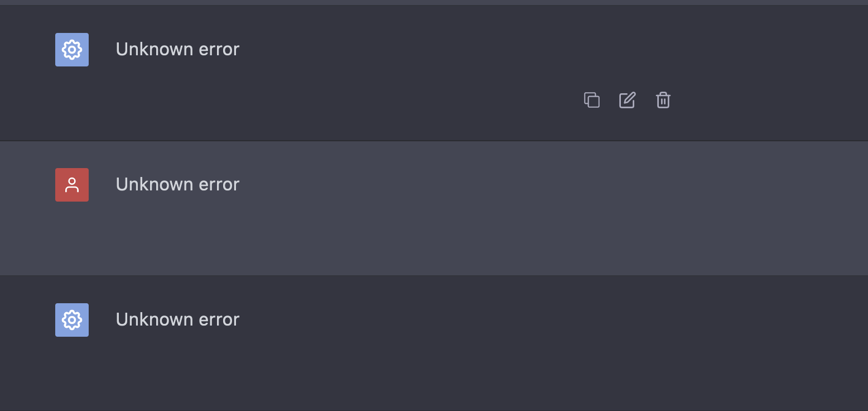Screen dimensions: 868x411
Task: Edit the first Unknown error message
Action: [627, 100]
